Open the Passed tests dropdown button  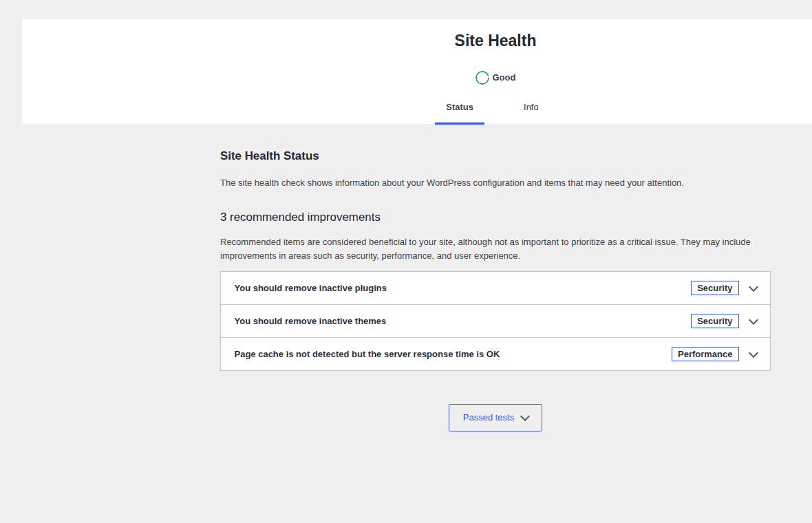pyautogui.click(x=495, y=417)
